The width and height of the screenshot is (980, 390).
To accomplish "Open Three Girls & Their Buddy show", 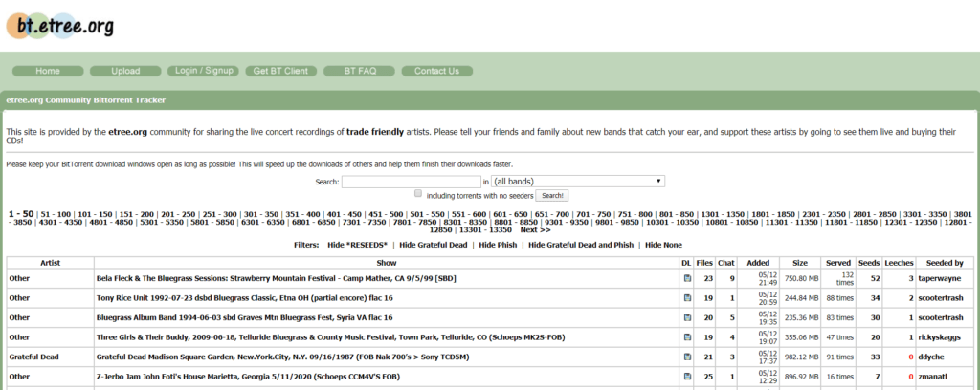I will click(x=330, y=337).
